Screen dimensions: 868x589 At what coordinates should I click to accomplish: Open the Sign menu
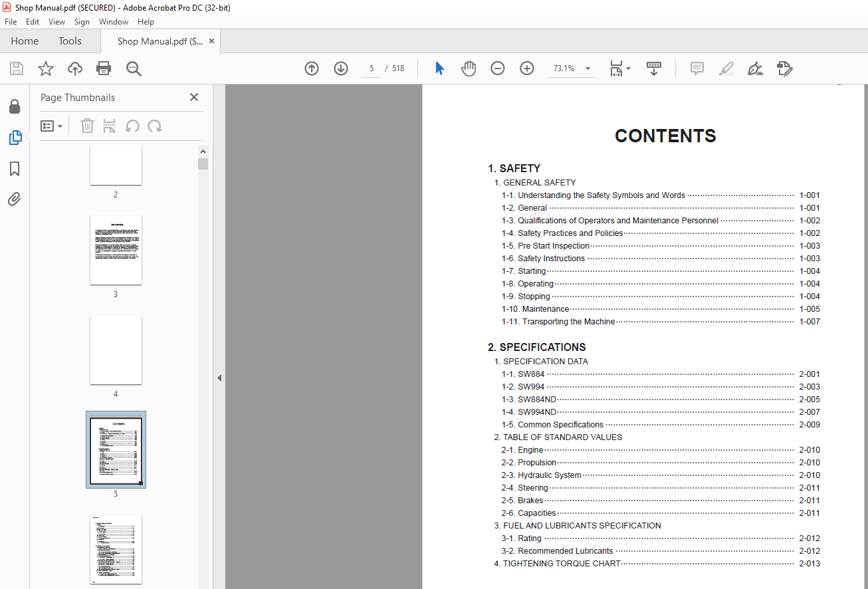pyautogui.click(x=82, y=22)
